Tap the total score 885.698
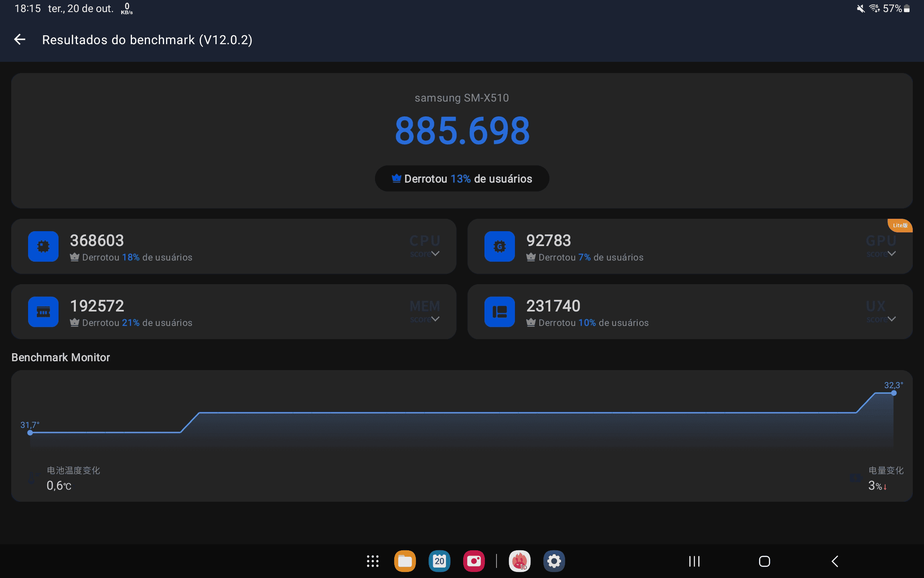 pyautogui.click(x=462, y=131)
